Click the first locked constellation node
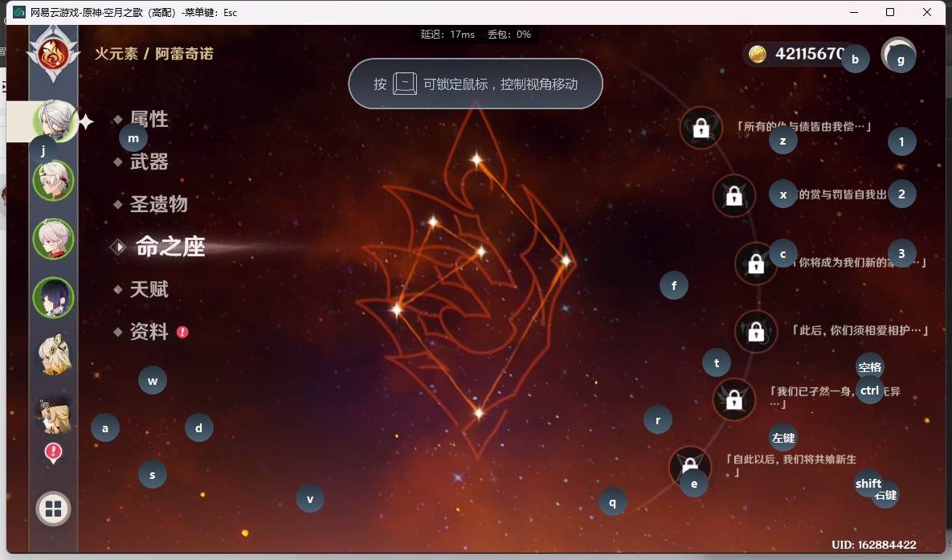Screen dimensions: 952x560 (701, 129)
